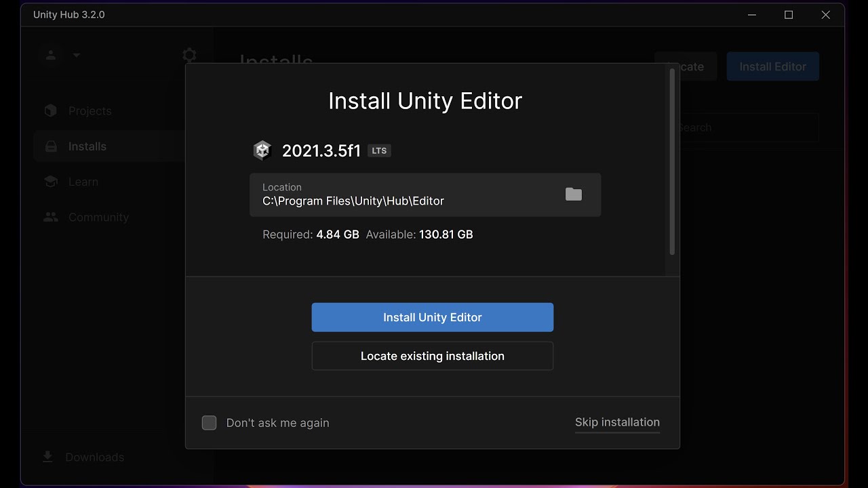Click the Community people icon

[x=51, y=217]
